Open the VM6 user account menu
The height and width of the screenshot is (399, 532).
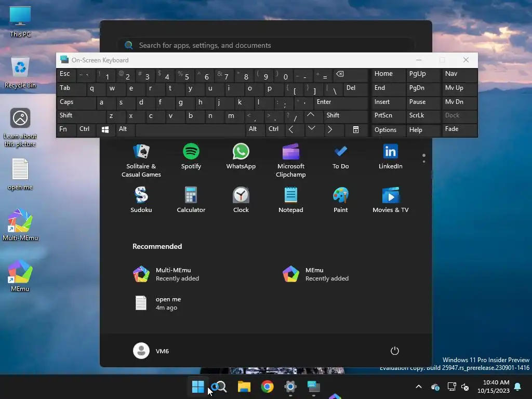pyautogui.click(x=151, y=351)
